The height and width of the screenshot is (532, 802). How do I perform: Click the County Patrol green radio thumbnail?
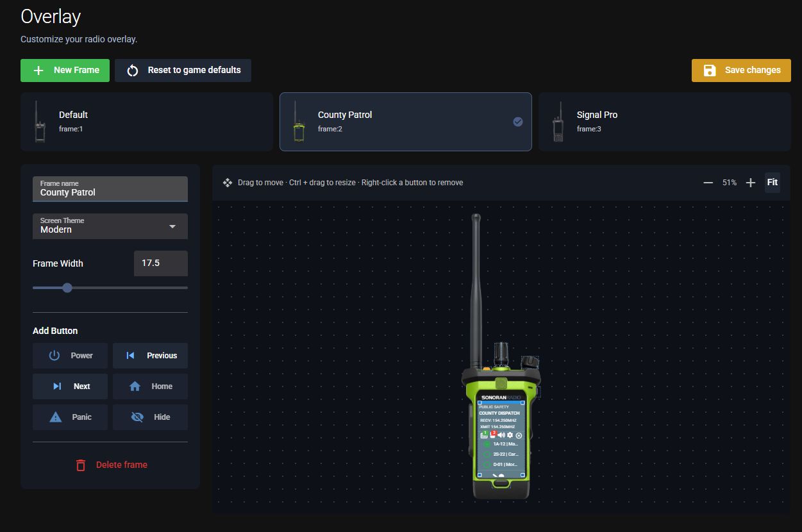tap(299, 122)
